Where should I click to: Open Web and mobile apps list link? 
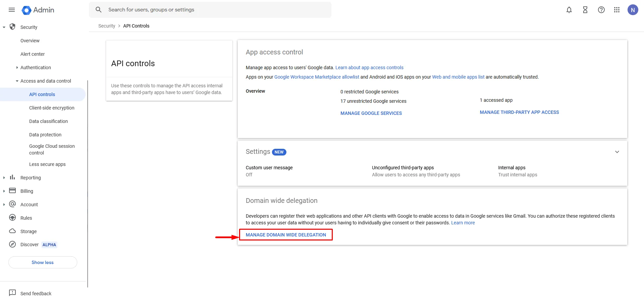tap(458, 77)
